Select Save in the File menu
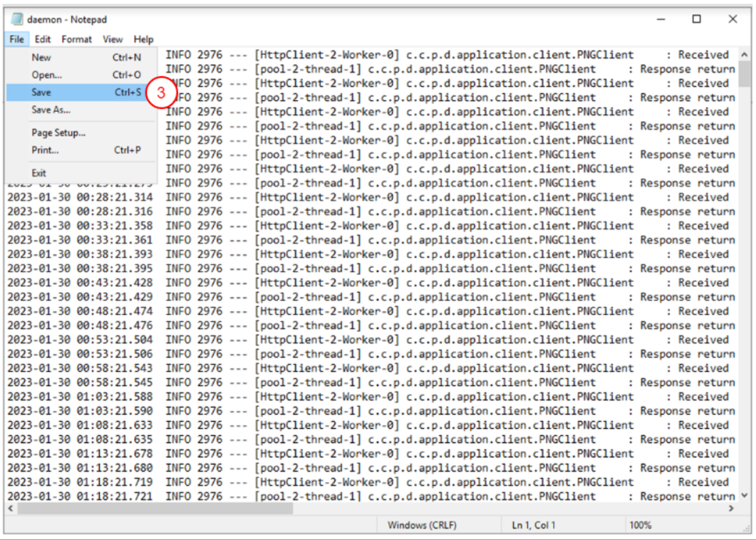 (x=81, y=92)
